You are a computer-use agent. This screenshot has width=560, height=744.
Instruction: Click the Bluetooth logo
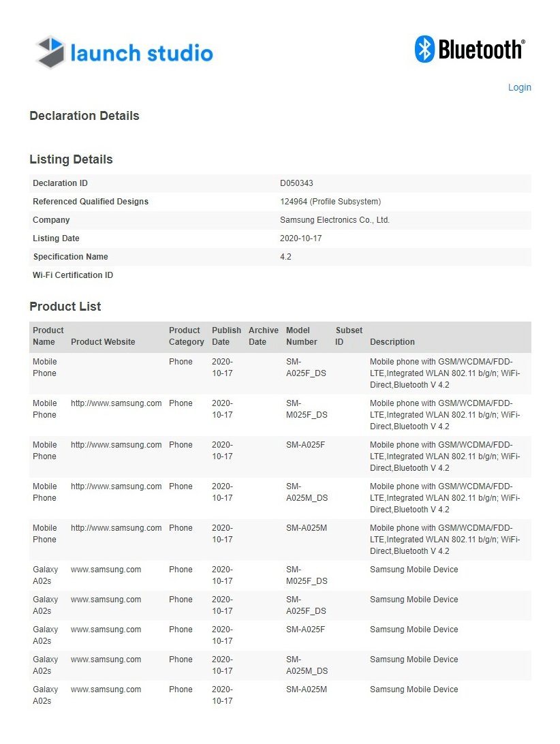470,49
